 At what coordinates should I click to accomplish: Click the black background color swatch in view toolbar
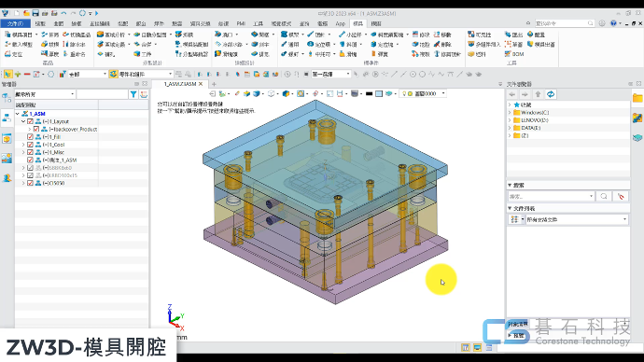369,94
